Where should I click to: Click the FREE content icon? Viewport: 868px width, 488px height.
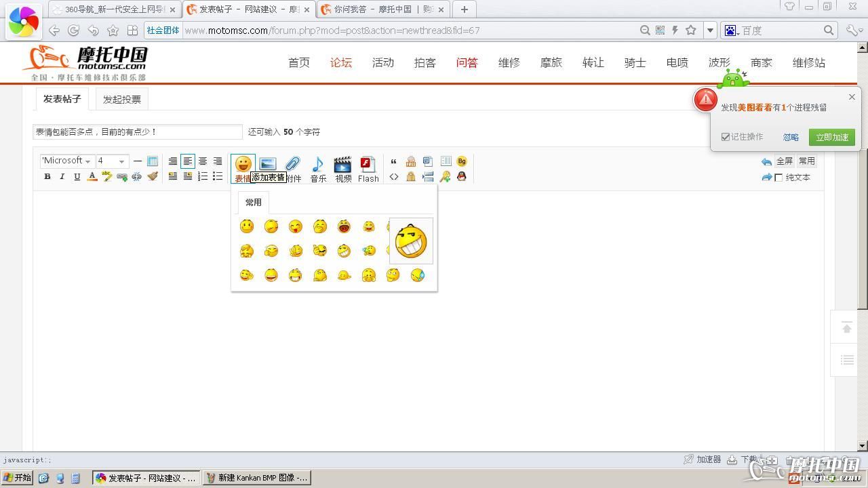click(411, 161)
